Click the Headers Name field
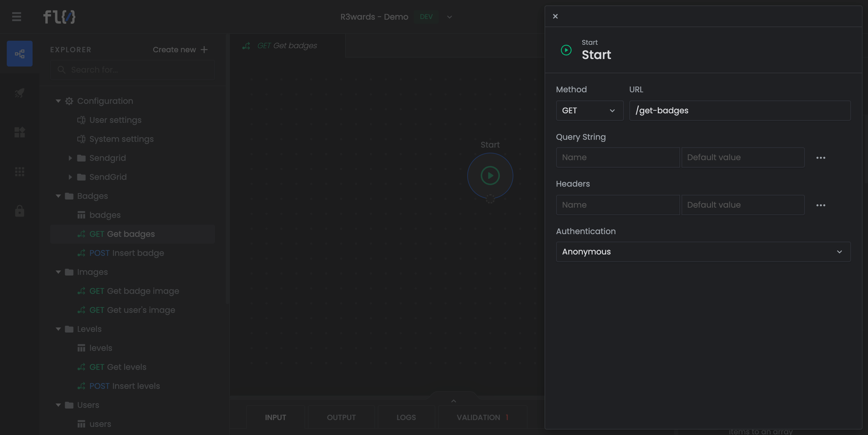The image size is (868, 435). tap(618, 205)
